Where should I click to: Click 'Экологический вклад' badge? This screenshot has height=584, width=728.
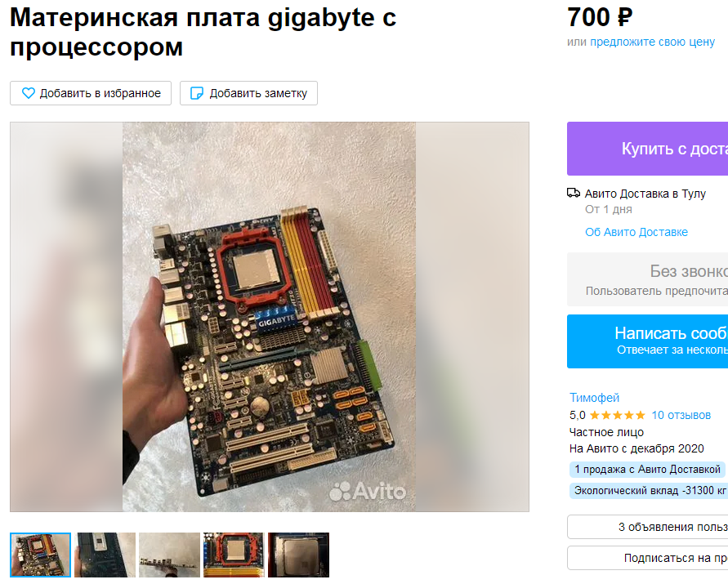point(649,491)
